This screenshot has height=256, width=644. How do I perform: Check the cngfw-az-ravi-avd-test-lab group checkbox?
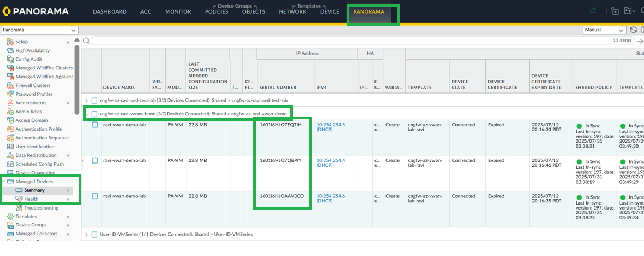(95, 101)
